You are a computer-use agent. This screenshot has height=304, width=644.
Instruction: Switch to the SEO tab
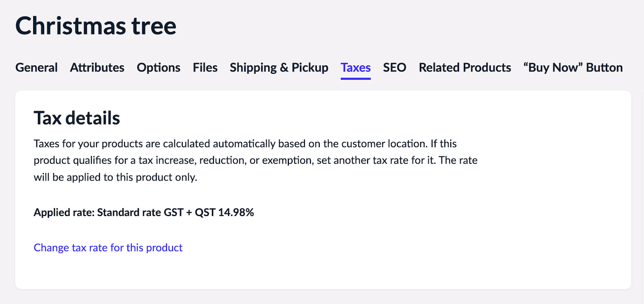(x=395, y=68)
